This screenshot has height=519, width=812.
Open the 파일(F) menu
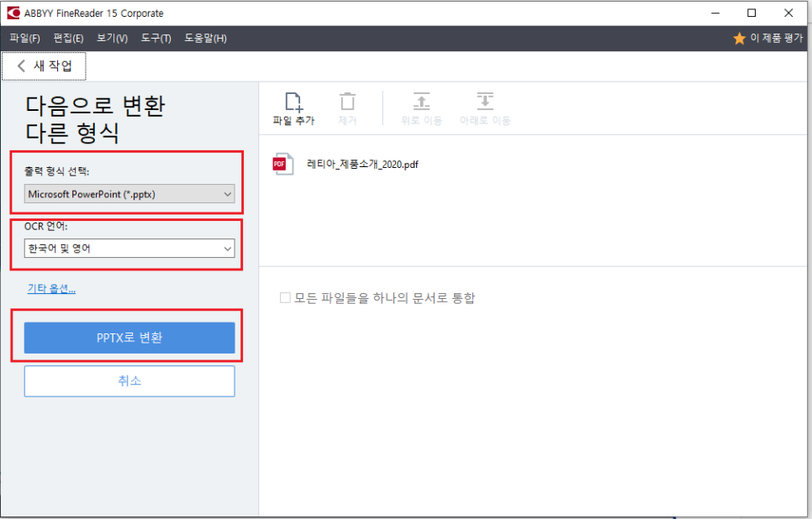[25, 39]
